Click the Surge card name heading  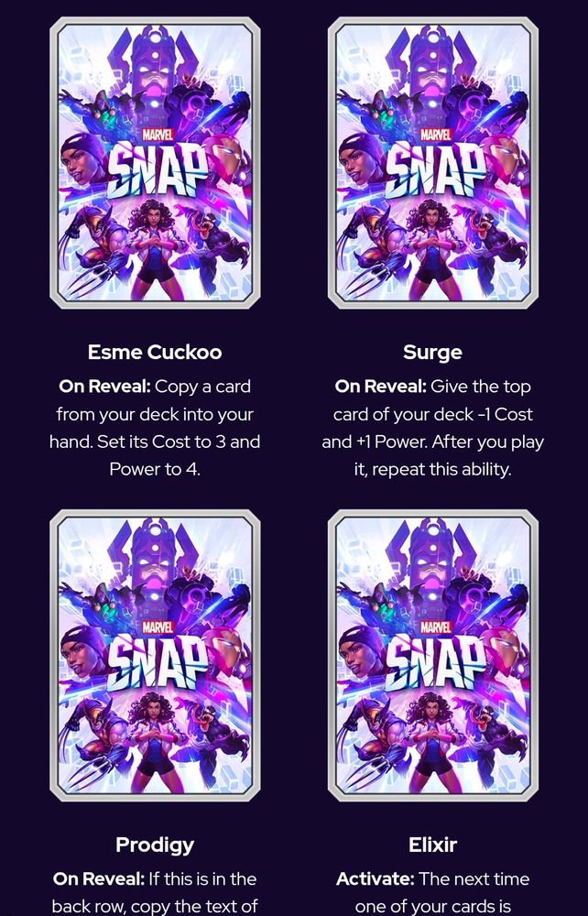click(432, 353)
